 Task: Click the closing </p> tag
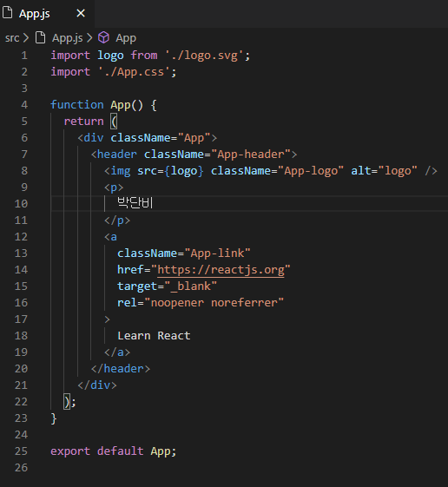[117, 220]
